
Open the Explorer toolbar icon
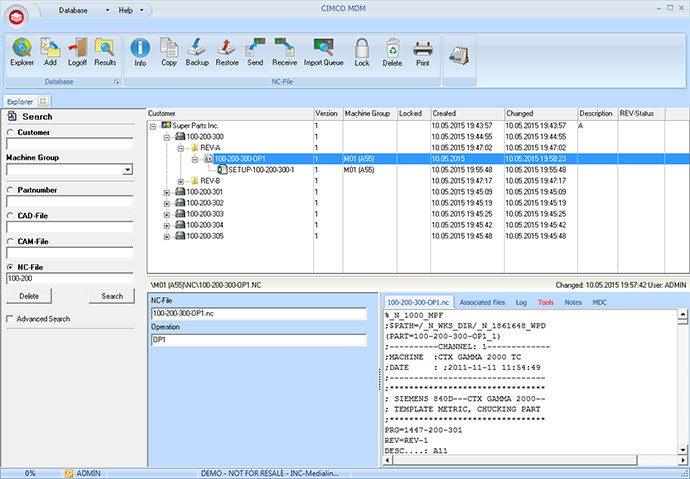22,52
